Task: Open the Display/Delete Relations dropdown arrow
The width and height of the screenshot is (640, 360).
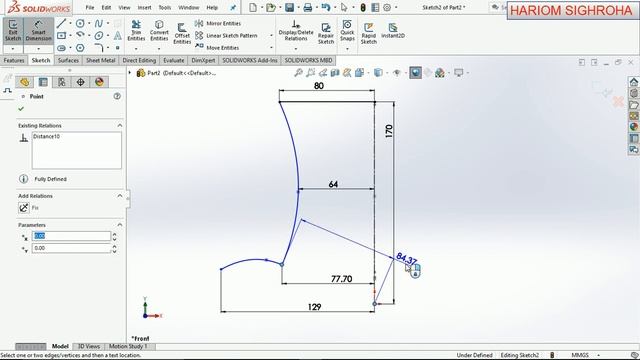Action: tap(296, 49)
